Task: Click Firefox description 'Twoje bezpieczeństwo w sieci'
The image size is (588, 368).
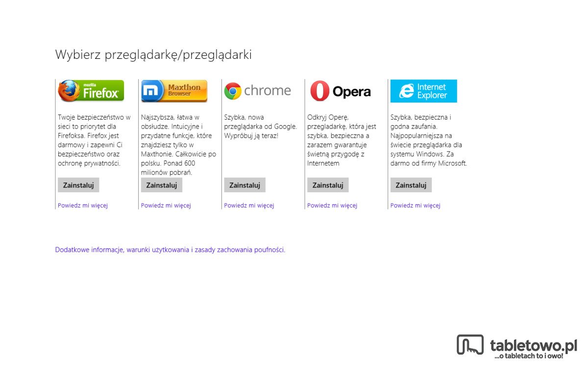Action: tap(95, 140)
